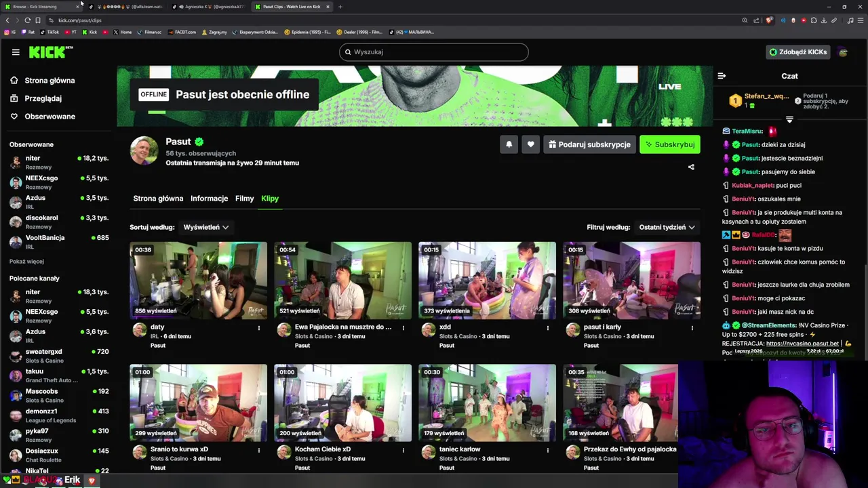Image resolution: width=868 pixels, height=488 pixels.
Task: Click Pasut's profile avatar
Action: tap(144, 150)
